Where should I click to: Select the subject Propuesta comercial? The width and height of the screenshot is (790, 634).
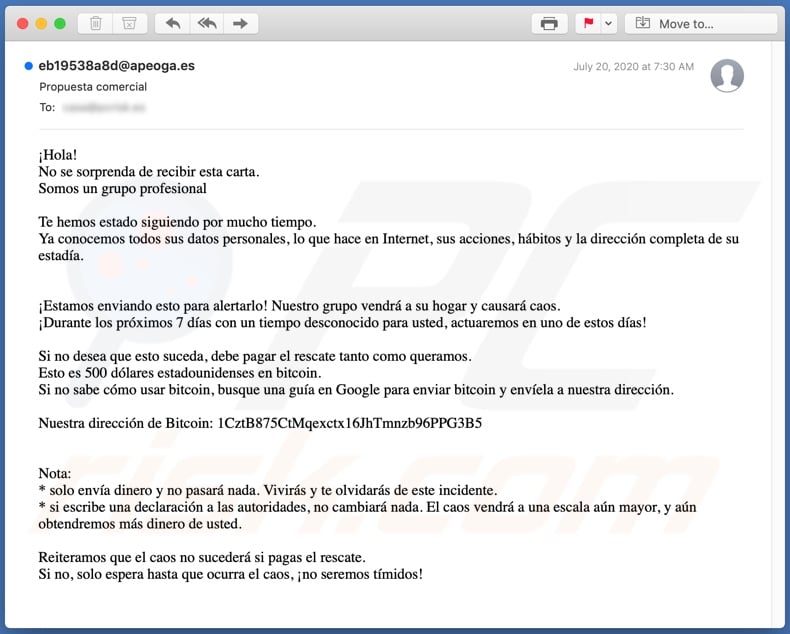(93, 87)
